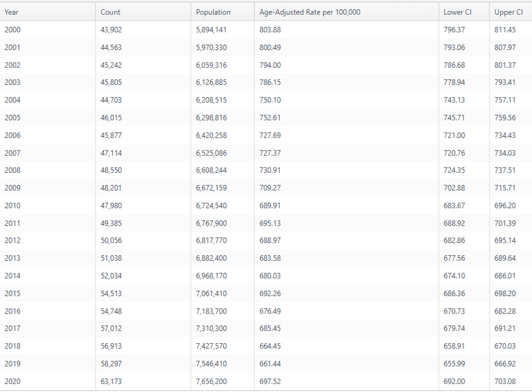The height and width of the screenshot is (392, 532).
Task: Select rate value 689.91
Action: (x=270, y=206)
